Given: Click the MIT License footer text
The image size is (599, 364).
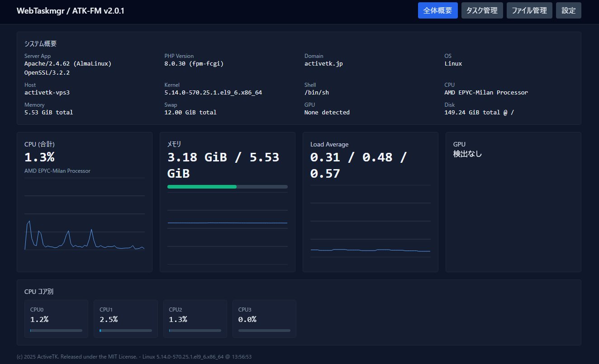Looking at the screenshot, I should (x=124, y=357).
